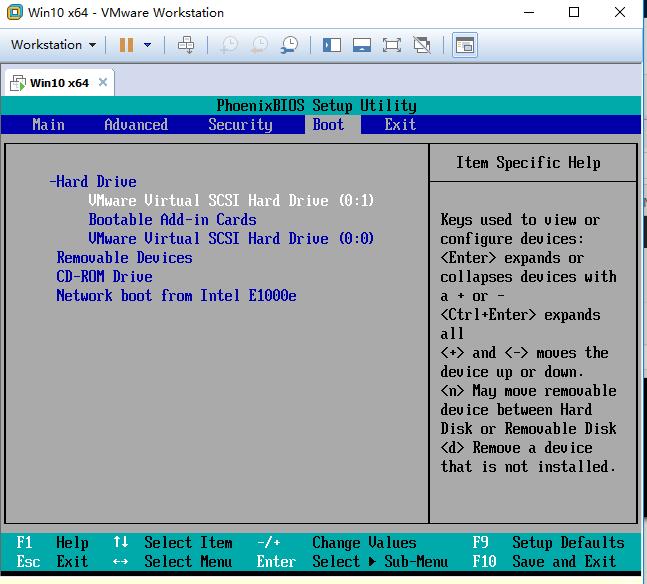This screenshot has height=584, width=647.
Task: Toggle the thumbnail bar icon
Action: (x=362, y=45)
